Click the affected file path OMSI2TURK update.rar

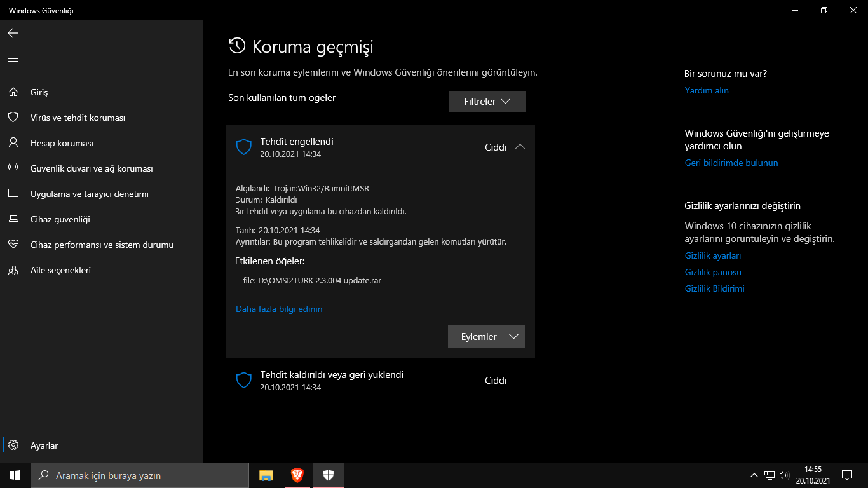[x=312, y=280]
